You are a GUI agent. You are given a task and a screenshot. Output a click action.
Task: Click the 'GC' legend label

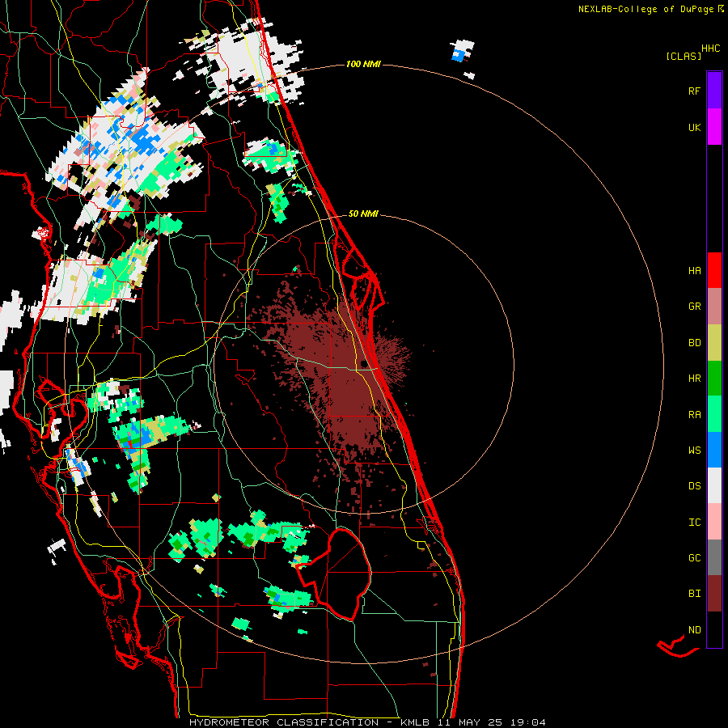click(x=694, y=557)
